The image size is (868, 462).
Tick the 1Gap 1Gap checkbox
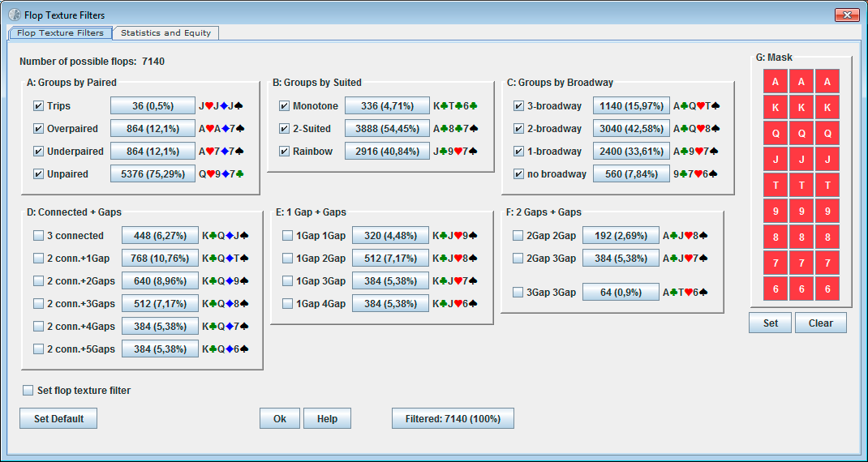point(287,236)
